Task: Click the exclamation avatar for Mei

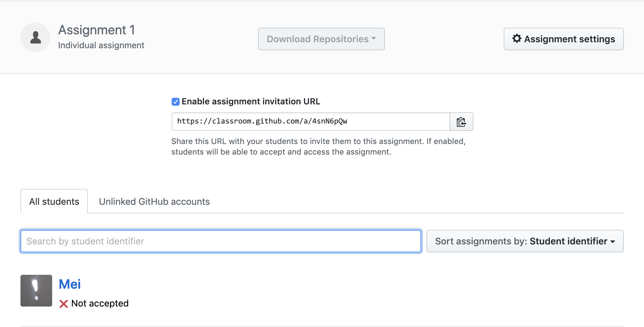Action: click(36, 291)
